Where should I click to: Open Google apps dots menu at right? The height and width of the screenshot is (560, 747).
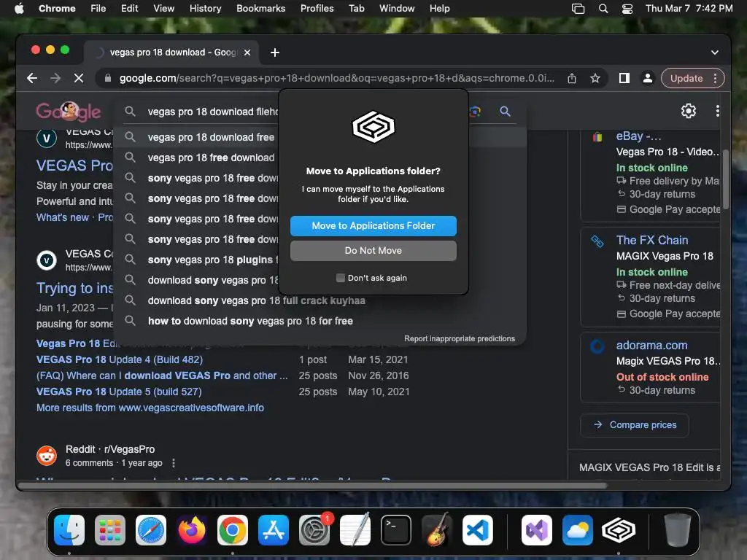point(718,111)
